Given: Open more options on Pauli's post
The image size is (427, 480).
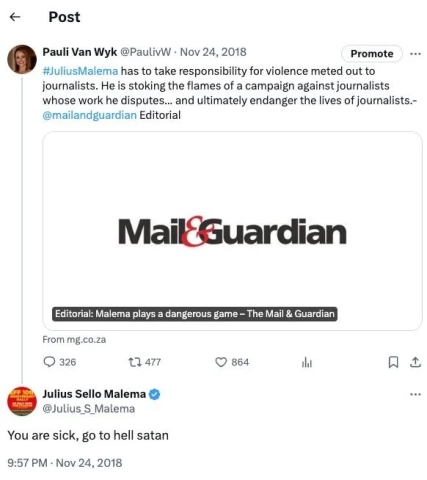Looking at the screenshot, I should pyautogui.click(x=415, y=53).
